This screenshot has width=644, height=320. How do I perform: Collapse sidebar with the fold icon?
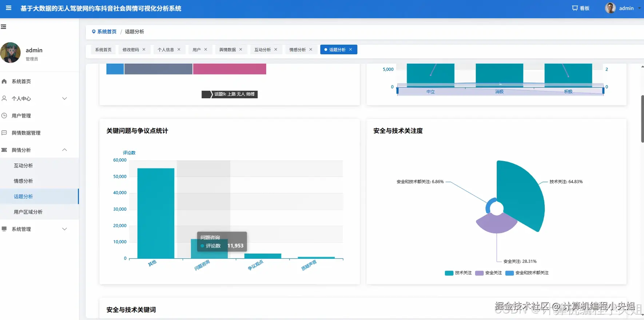tap(4, 27)
